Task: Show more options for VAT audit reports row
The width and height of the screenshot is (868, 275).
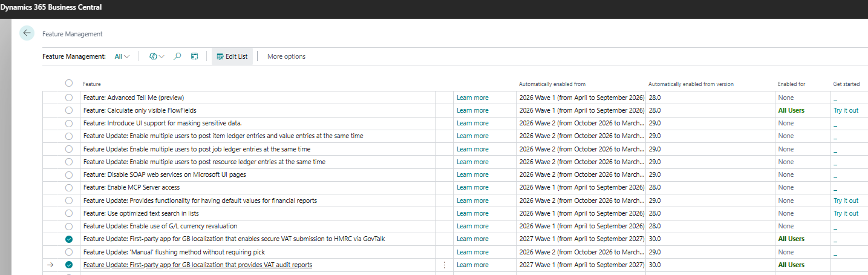Action: (445, 265)
